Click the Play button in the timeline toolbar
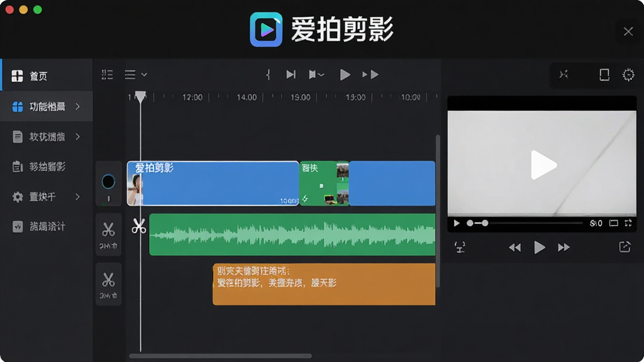The height and width of the screenshot is (362, 644). (345, 74)
